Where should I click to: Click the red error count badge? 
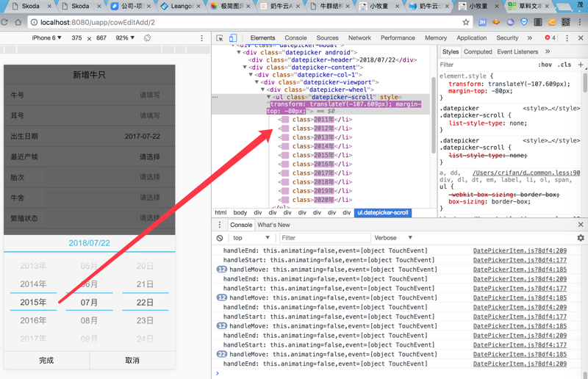(x=550, y=38)
